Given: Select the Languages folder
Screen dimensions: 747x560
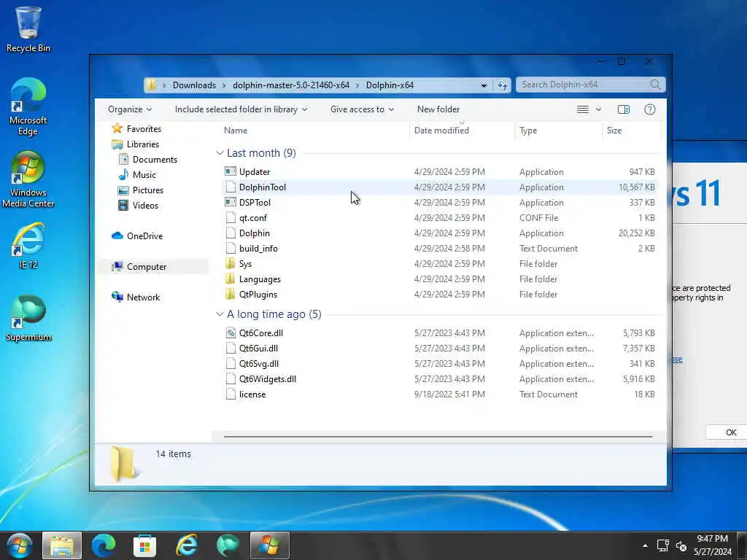Looking at the screenshot, I should [x=440, y=279].
